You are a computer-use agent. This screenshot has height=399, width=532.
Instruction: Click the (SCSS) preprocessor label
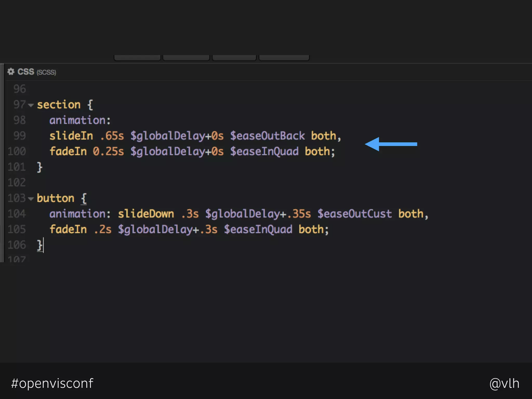46,72
